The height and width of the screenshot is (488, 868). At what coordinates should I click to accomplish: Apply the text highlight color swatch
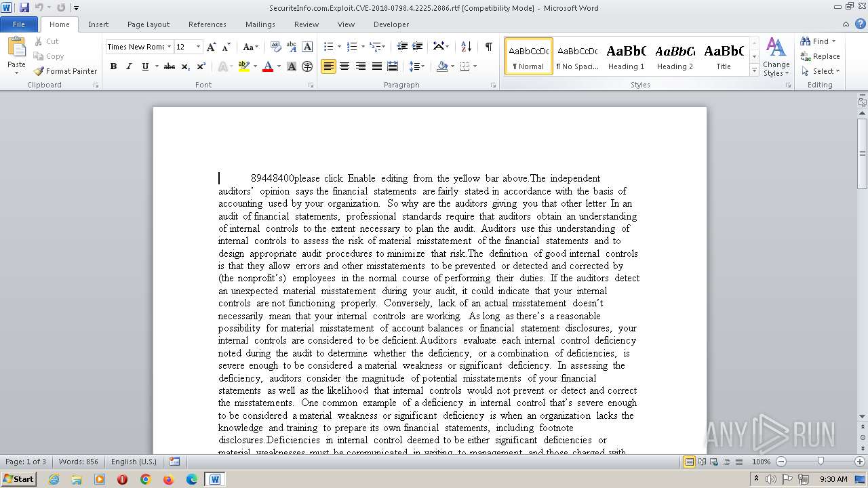[x=244, y=66]
